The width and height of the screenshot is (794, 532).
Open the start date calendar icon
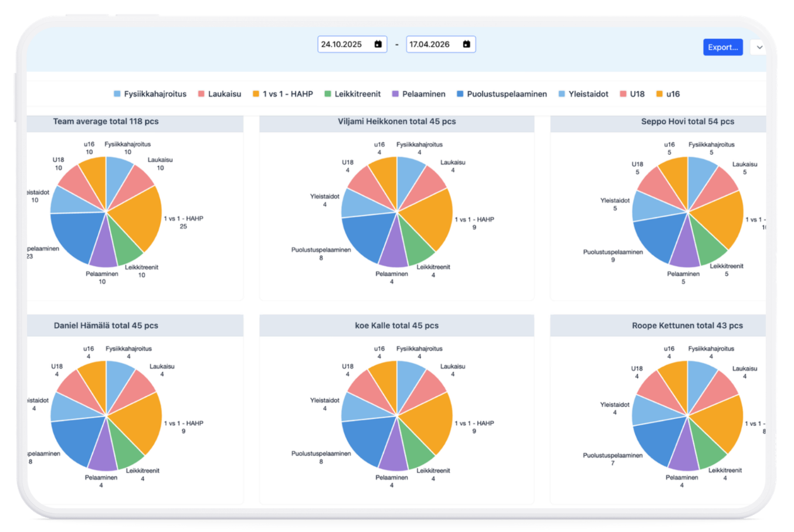378,44
